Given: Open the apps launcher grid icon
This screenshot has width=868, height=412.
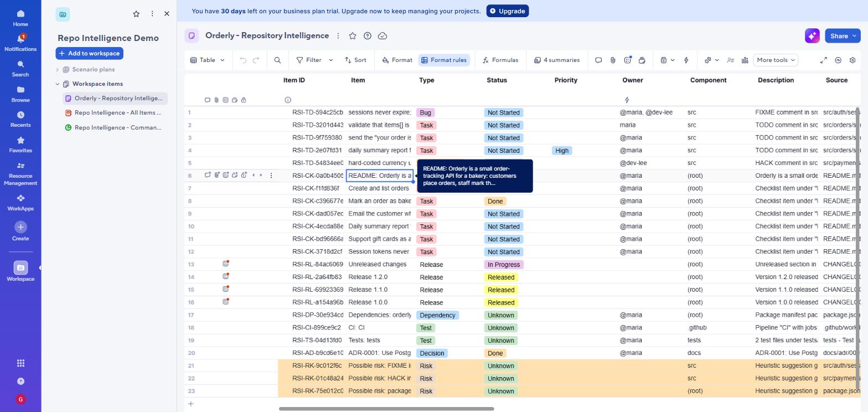Looking at the screenshot, I should click(x=20, y=363).
